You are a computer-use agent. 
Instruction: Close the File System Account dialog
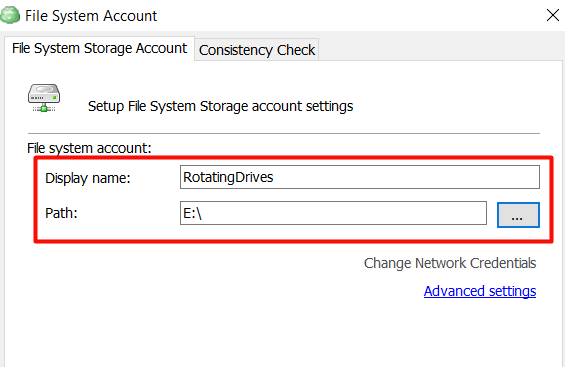pyautogui.click(x=552, y=15)
